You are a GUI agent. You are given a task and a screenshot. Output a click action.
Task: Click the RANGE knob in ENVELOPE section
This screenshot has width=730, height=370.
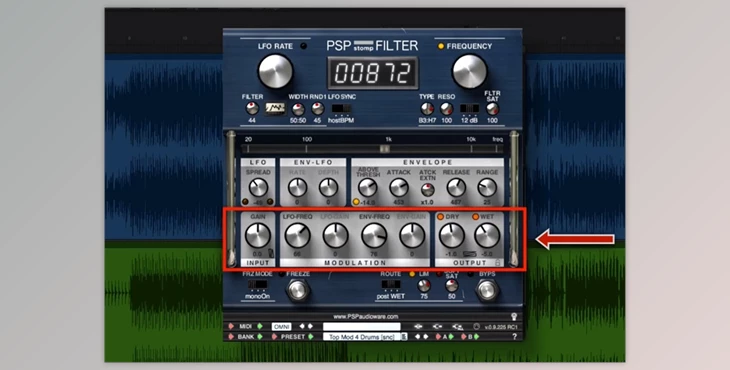(x=487, y=188)
